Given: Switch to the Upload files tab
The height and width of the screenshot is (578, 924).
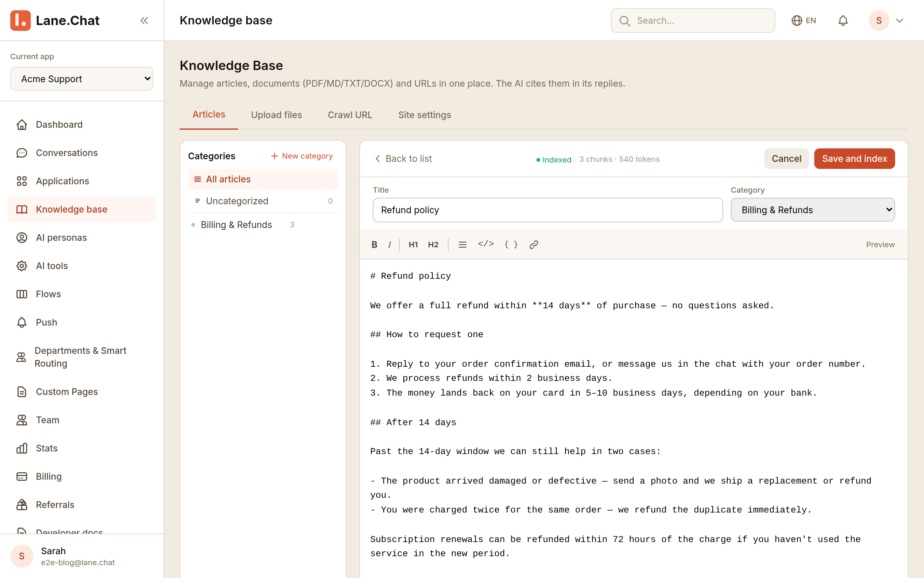Looking at the screenshot, I should (x=277, y=115).
